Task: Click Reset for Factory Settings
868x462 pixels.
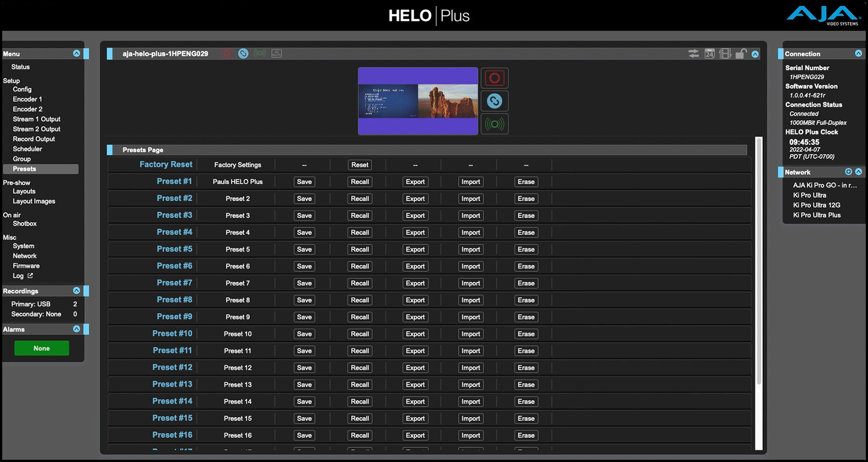Action: tap(359, 165)
